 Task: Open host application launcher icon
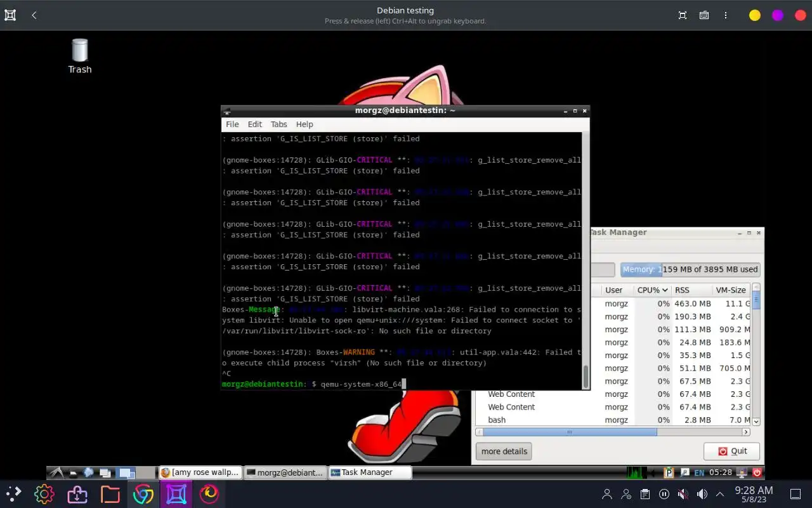pyautogui.click(x=13, y=494)
